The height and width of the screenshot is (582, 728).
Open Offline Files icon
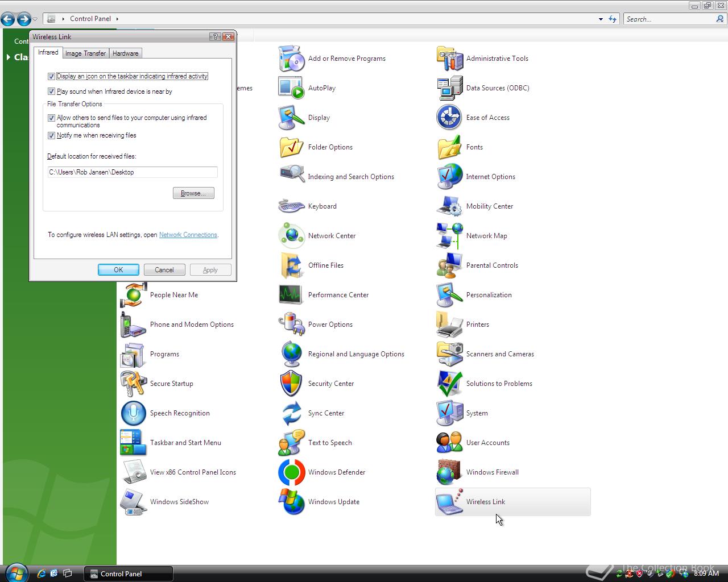click(x=292, y=265)
